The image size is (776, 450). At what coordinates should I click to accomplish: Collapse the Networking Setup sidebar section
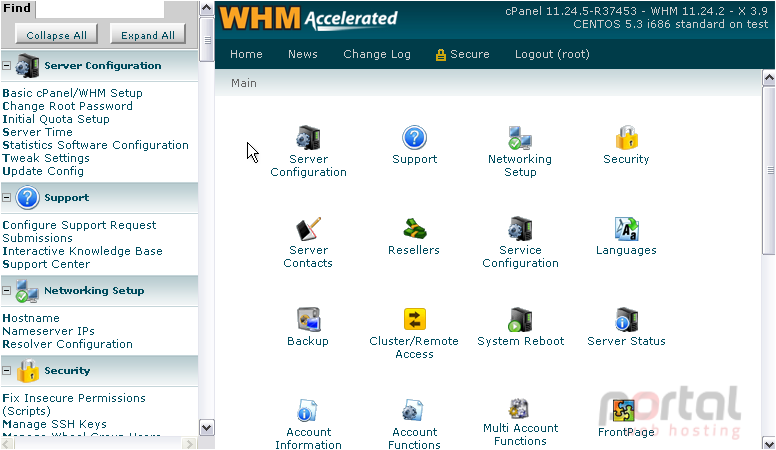tap(6, 291)
